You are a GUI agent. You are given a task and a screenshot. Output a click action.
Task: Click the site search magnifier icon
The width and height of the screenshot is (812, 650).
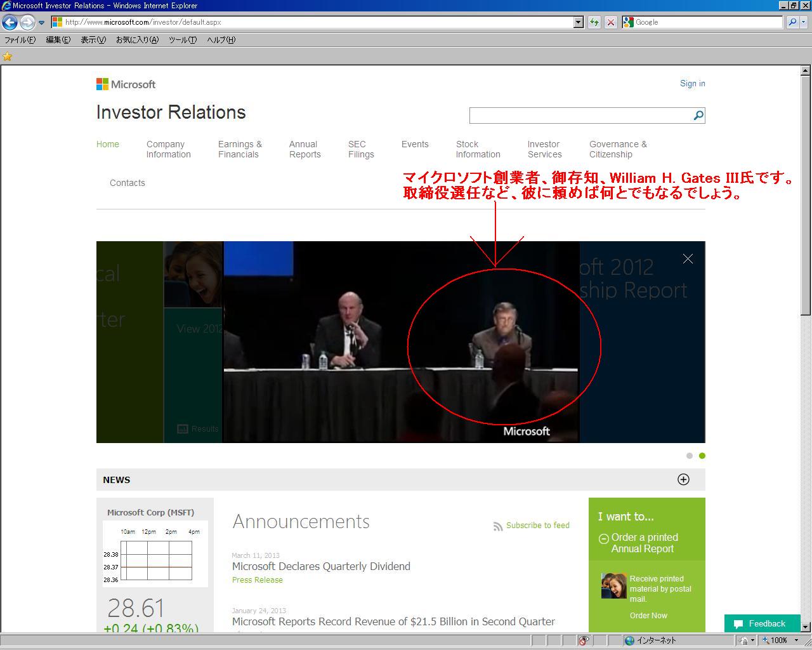(x=698, y=116)
